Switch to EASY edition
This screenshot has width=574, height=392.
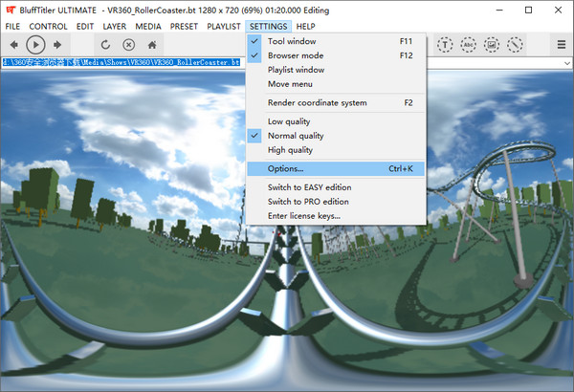(x=336, y=187)
